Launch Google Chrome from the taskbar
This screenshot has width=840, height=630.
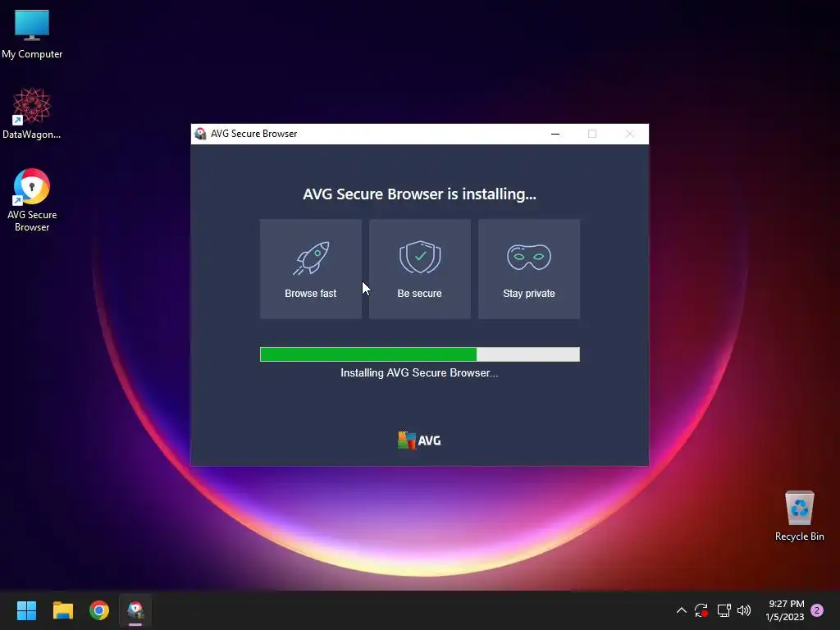[99, 610]
